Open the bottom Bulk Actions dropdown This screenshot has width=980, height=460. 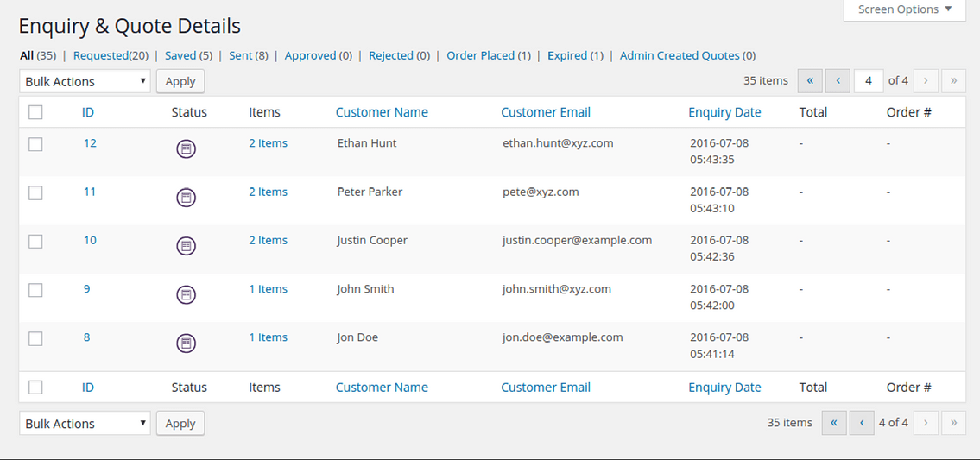click(x=85, y=424)
